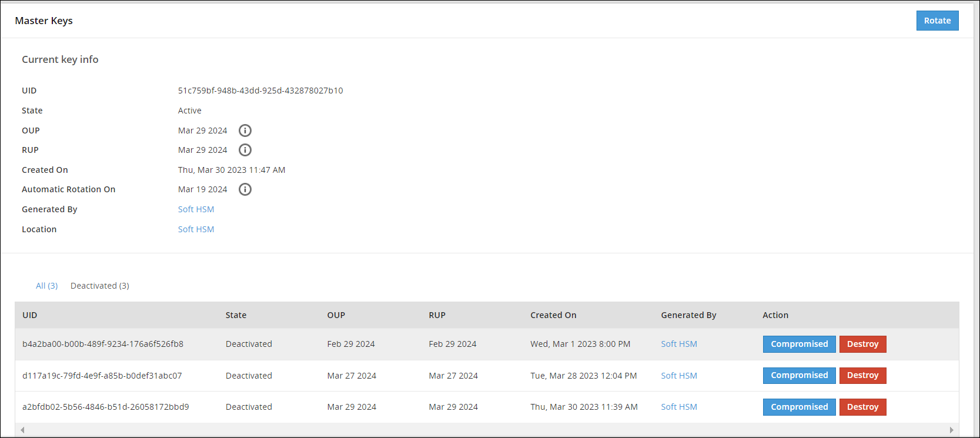980x438 pixels.
Task: Click the horizontal scrollbar left arrow
Action: [x=22, y=430]
